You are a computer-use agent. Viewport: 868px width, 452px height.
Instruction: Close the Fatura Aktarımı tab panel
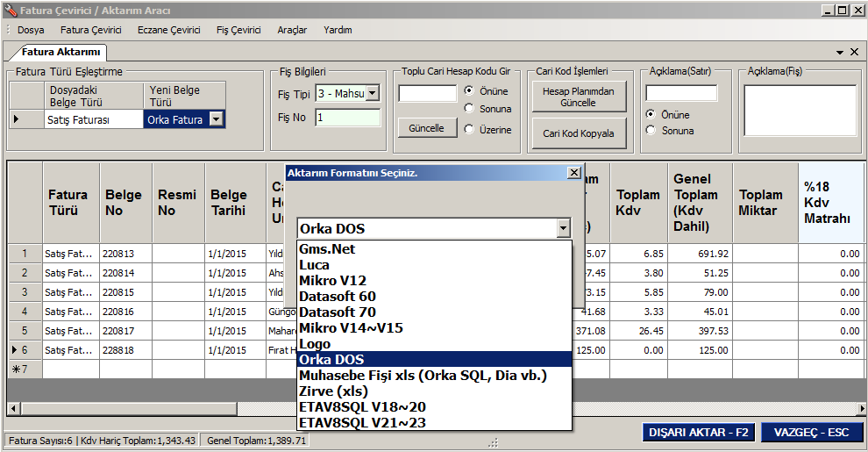tap(854, 52)
